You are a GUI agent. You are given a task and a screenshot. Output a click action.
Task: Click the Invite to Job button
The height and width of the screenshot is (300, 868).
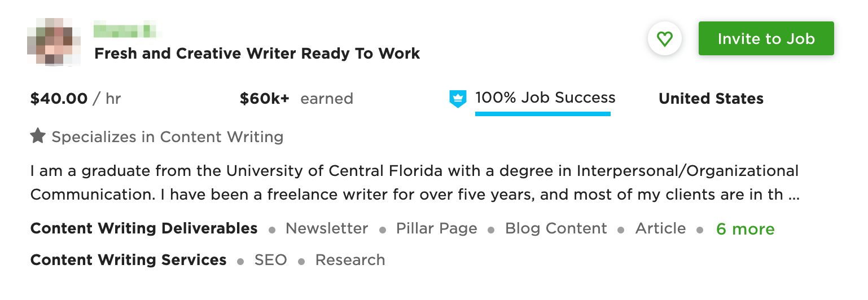pos(766,38)
